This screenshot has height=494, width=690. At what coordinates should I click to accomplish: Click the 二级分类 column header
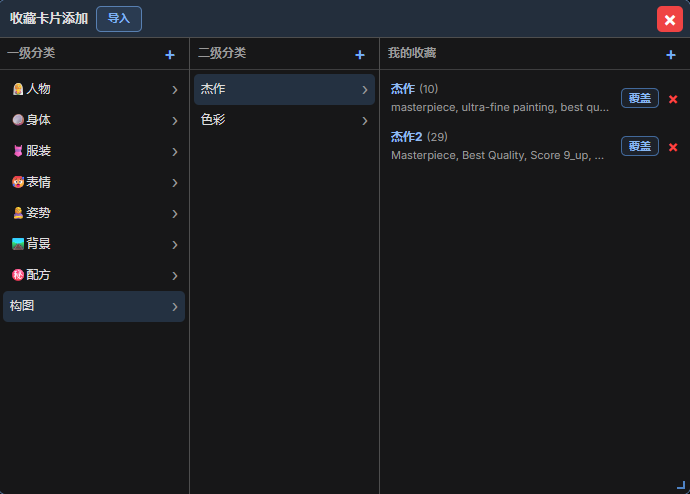[222, 53]
